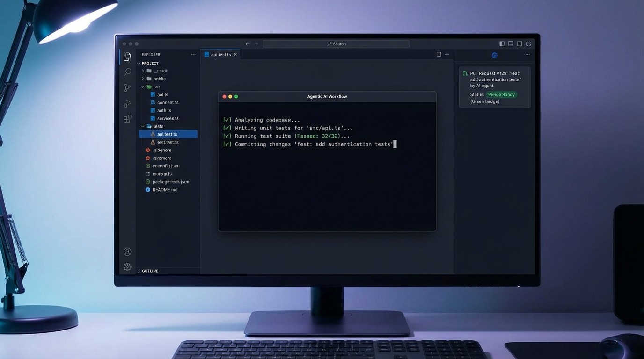Click the green checkmark on Running test suite
The image size is (644, 359).
click(x=227, y=136)
